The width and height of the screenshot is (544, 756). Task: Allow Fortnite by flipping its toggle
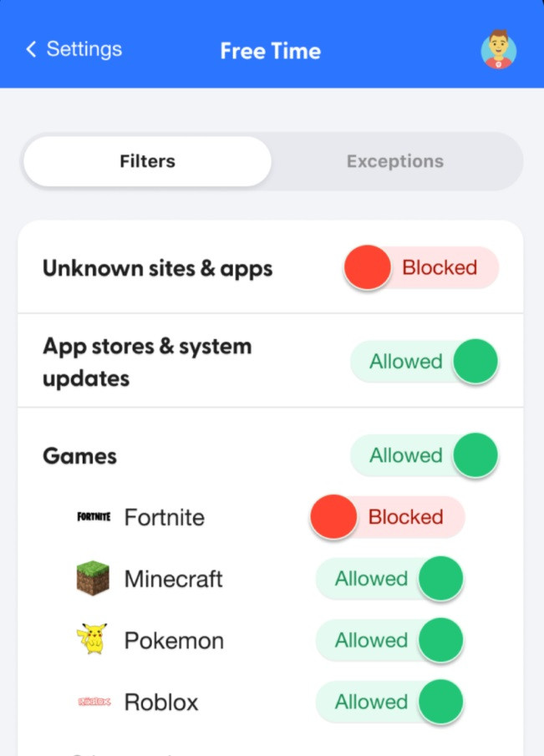pos(387,517)
